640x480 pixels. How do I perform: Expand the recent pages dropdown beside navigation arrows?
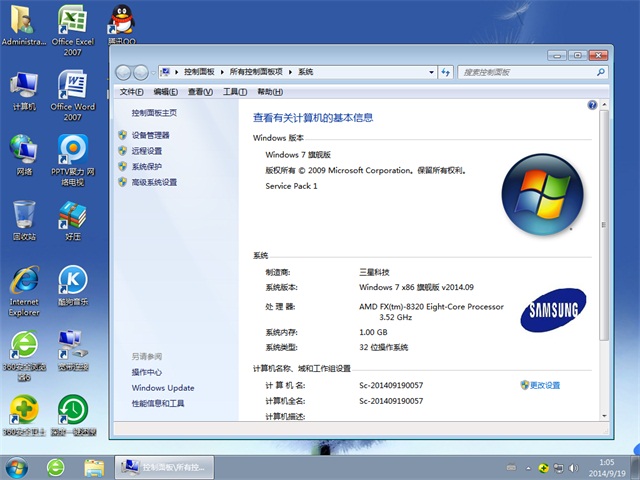click(154, 72)
